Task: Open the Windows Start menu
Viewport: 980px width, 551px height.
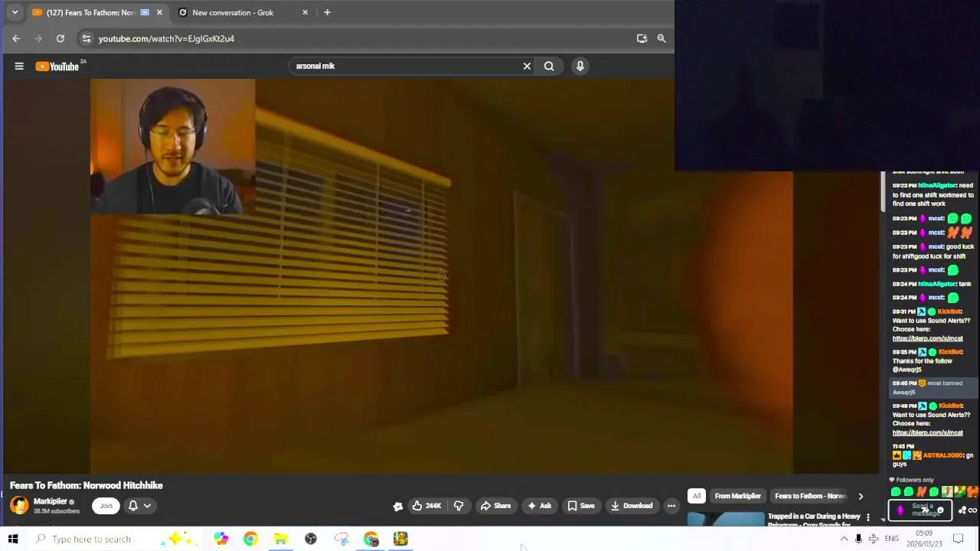Action: coord(13,539)
